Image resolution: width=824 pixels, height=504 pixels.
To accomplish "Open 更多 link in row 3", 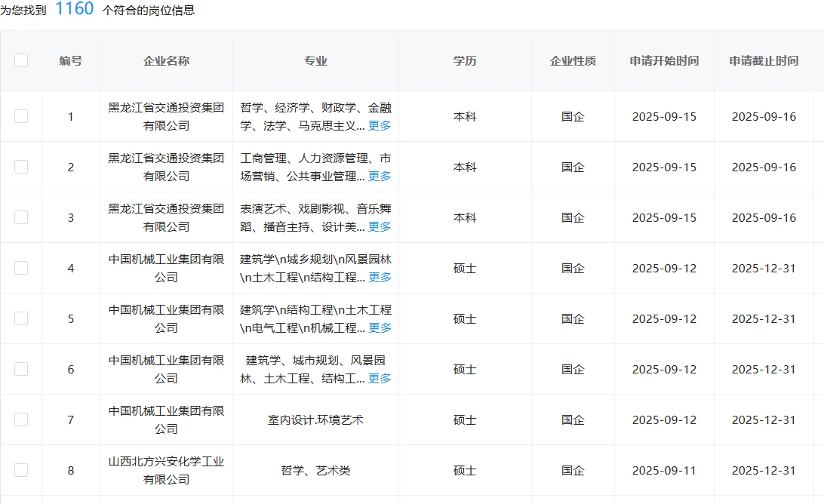I will point(380,226).
